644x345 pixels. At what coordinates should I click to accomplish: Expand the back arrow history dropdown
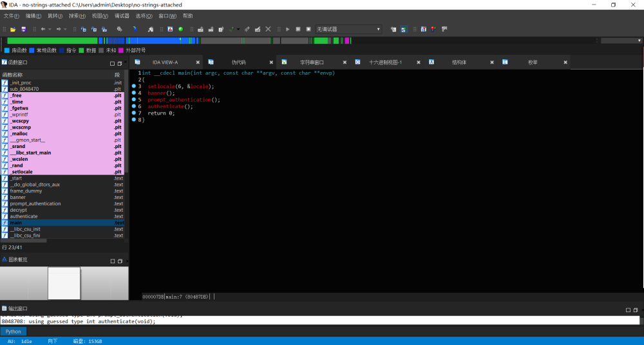pyautogui.click(x=50, y=29)
